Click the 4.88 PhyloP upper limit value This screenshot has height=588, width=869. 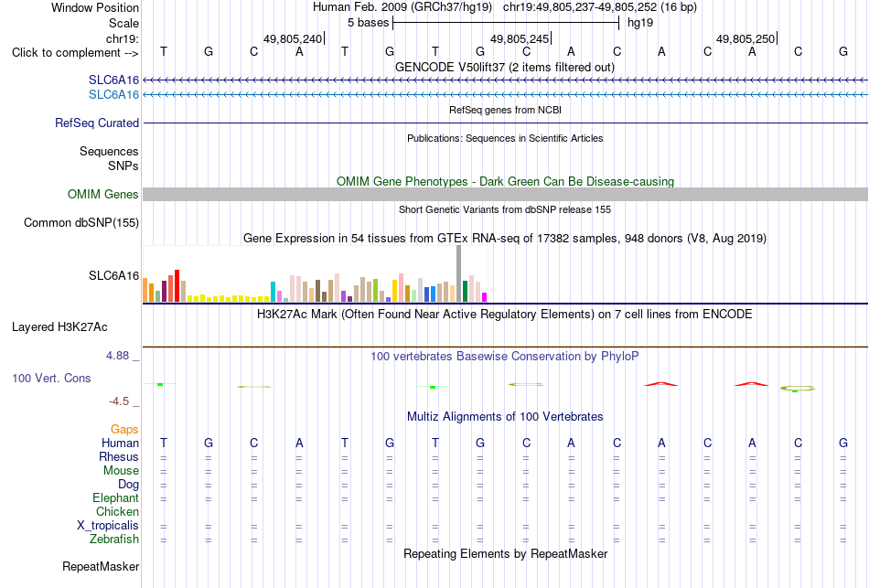point(117,356)
